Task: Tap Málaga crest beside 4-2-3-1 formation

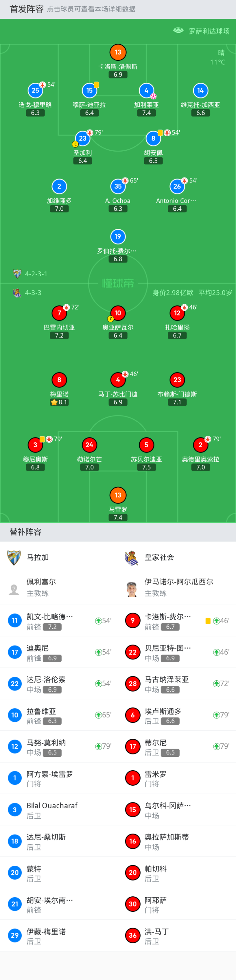Action: click(x=17, y=273)
